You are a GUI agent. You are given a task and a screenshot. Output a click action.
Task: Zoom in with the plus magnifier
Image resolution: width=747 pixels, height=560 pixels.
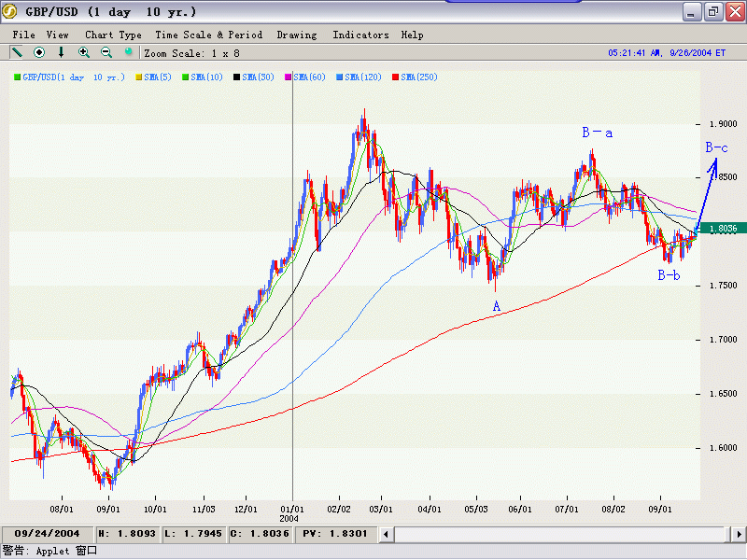[84, 52]
